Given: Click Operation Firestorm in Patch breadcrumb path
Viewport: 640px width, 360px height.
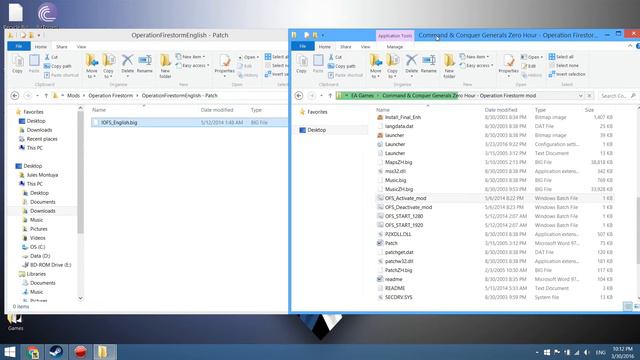Looking at the screenshot, I should tap(111, 96).
